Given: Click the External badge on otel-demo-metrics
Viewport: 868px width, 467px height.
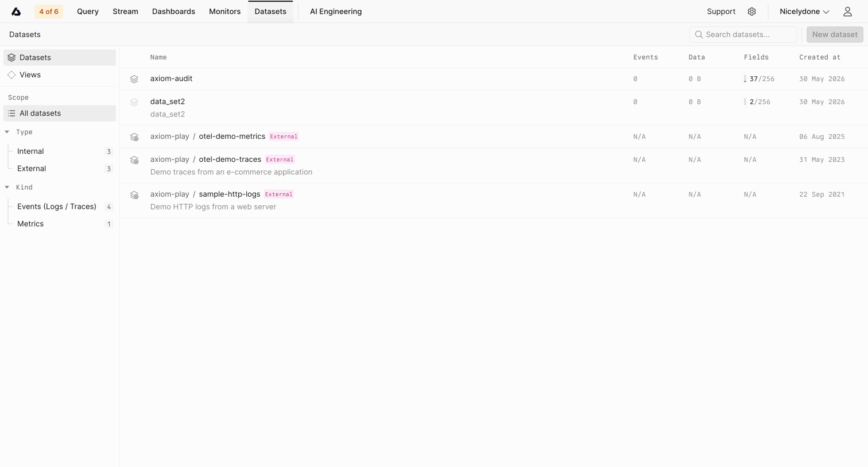Looking at the screenshot, I should [x=284, y=137].
